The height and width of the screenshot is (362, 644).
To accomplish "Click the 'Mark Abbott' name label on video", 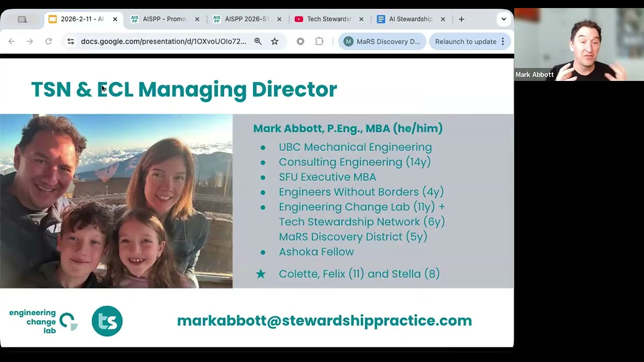I will pyautogui.click(x=534, y=74).
